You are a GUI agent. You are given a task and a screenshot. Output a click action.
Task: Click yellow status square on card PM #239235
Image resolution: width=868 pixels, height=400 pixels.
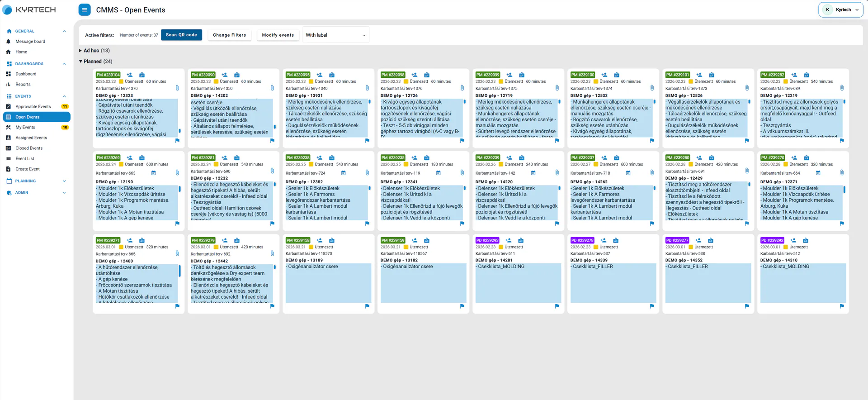point(406,164)
